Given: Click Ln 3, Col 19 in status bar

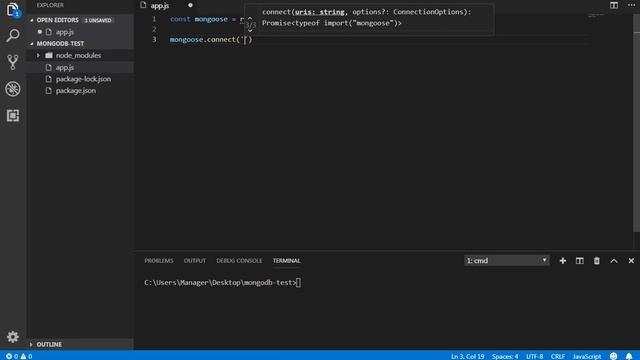Looking at the screenshot, I should pyautogui.click(x=467, y=356).
